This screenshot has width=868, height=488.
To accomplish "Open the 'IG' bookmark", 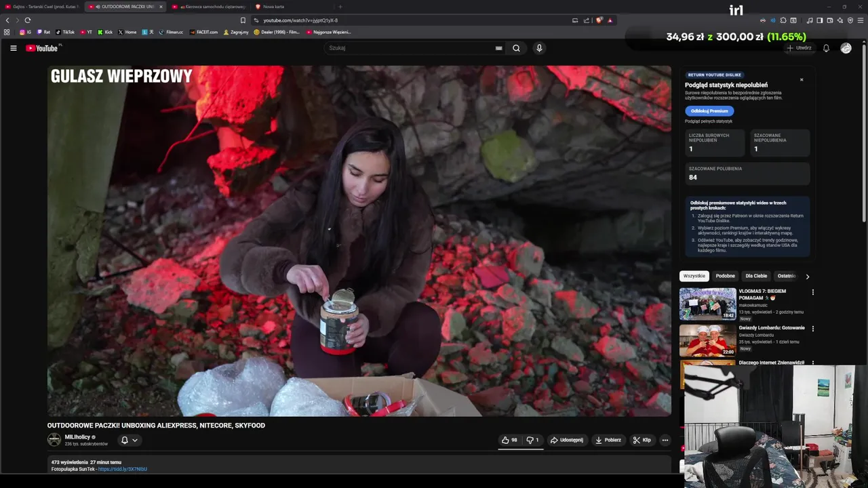I will pos(26,32).
